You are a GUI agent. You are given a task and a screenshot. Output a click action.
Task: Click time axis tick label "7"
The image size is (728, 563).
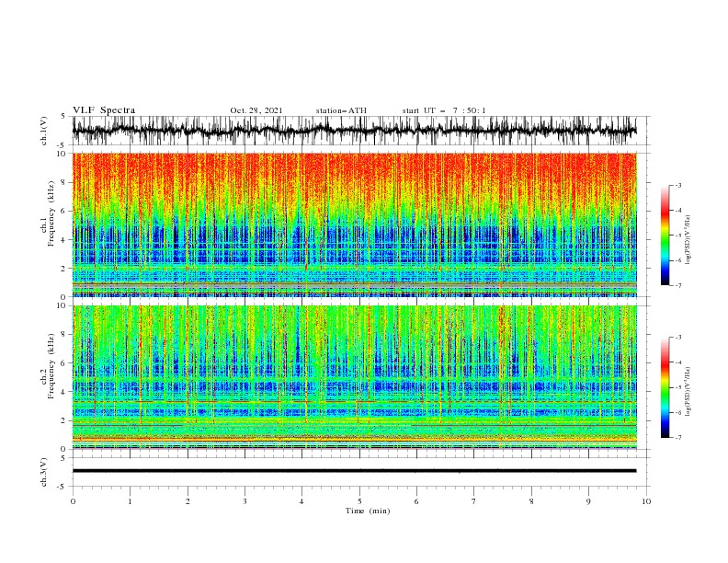474,501
